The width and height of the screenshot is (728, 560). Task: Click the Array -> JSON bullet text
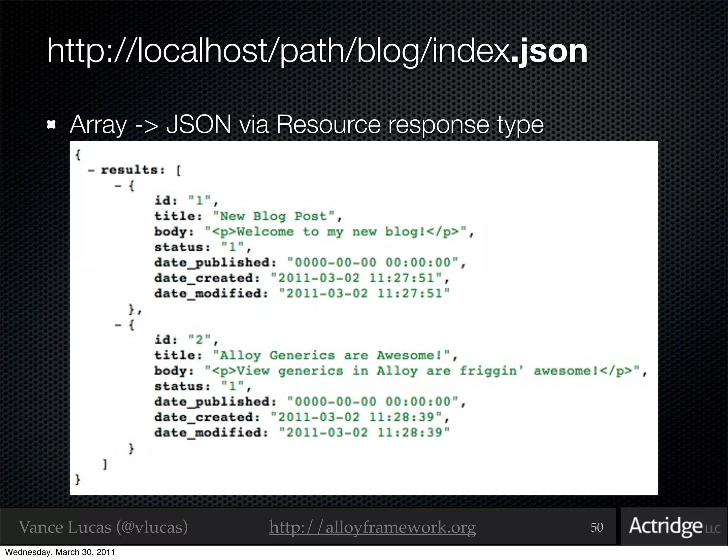pyautogui.click(x=306, y=125)
